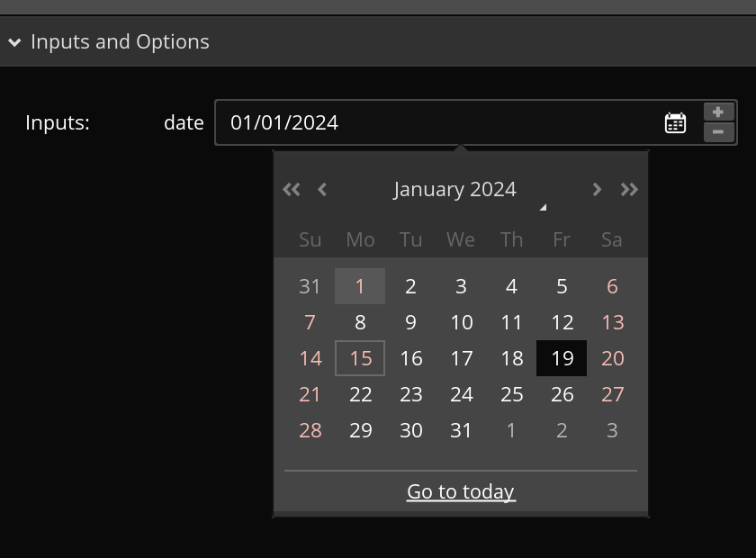This screenshot has width=756, height=558.
Task: Select January 31 in the calendar
Action: pyautogui.click(x=461, y=430)
